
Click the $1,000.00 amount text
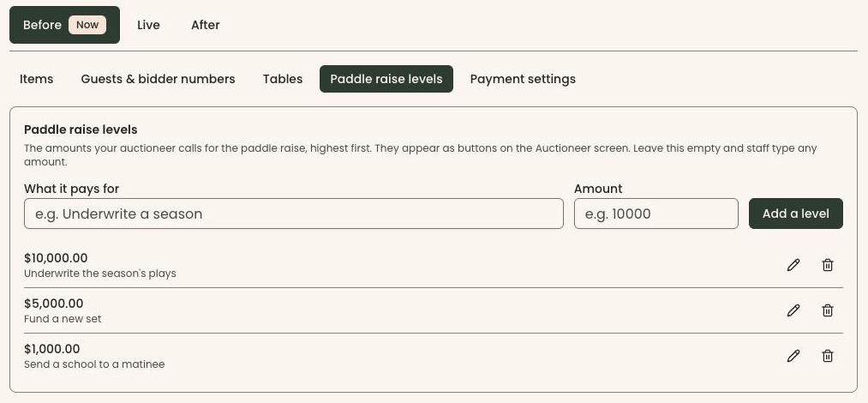tap(52, 349)
